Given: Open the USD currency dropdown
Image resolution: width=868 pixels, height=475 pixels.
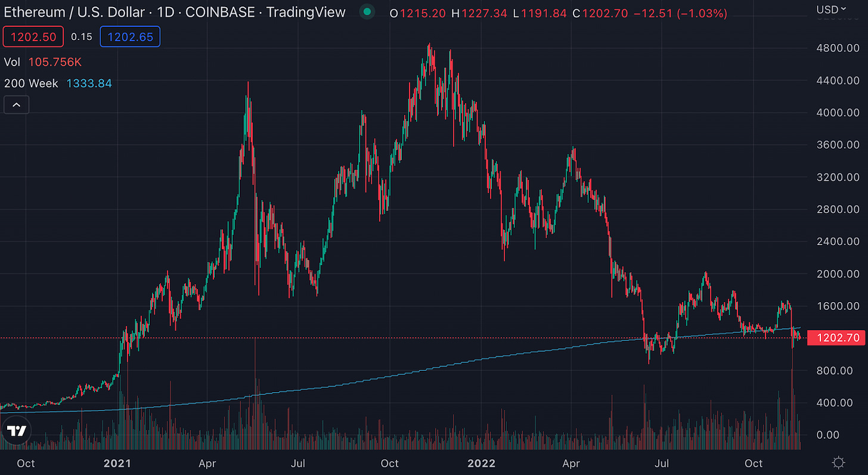Looking at the screenshot, I should pyautogui.click(x=831, y=9).
